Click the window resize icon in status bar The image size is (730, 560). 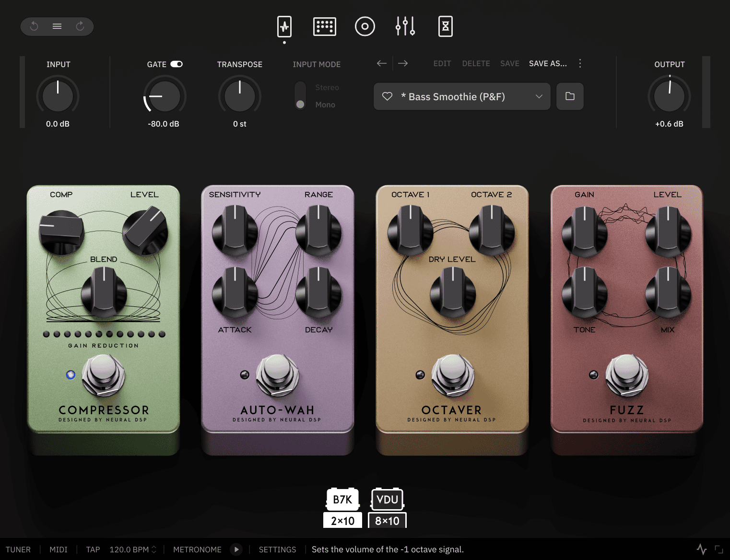coord(719,549)
